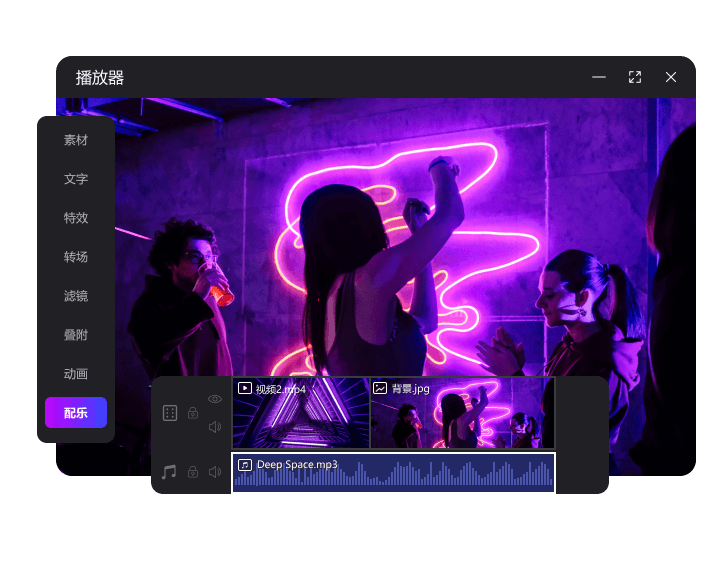Screen dimensions: 722x572
Task: Lock the video track
Action: click(193, 413)
